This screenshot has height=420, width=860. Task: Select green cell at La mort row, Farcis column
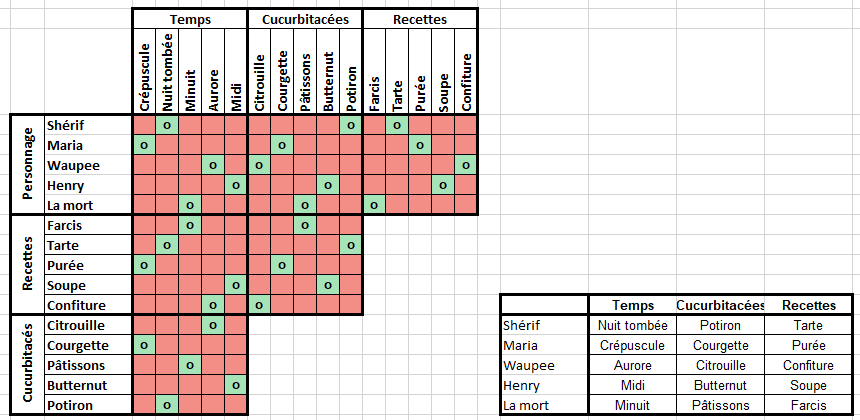pyautogui.click(x=373, y=205)
